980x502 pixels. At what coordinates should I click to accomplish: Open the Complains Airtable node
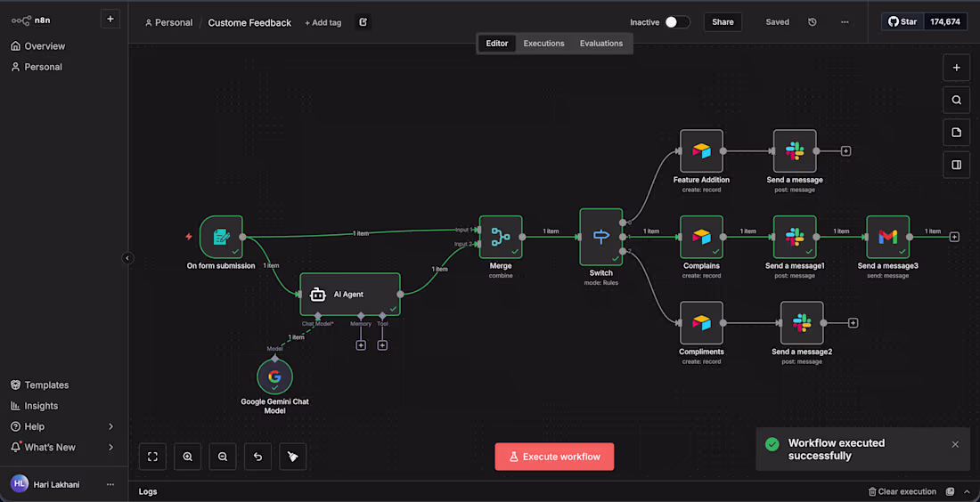701,237
